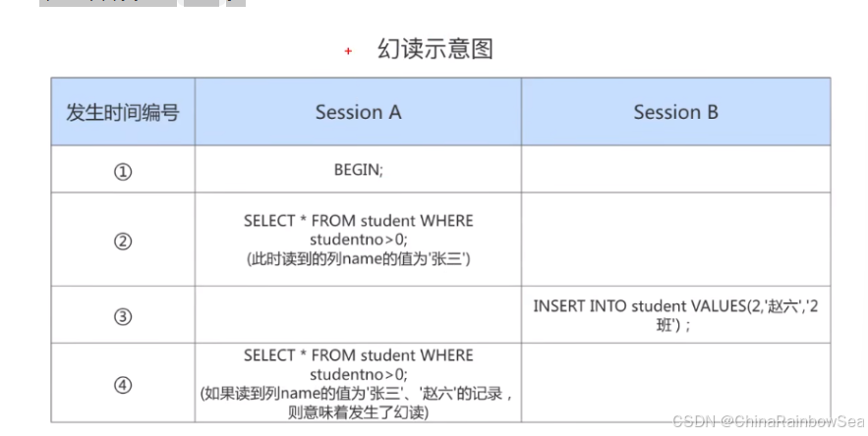Screen dimensions: 868x436
Task: Click the BEGIN; statement cell
Action: pos(358,170)
